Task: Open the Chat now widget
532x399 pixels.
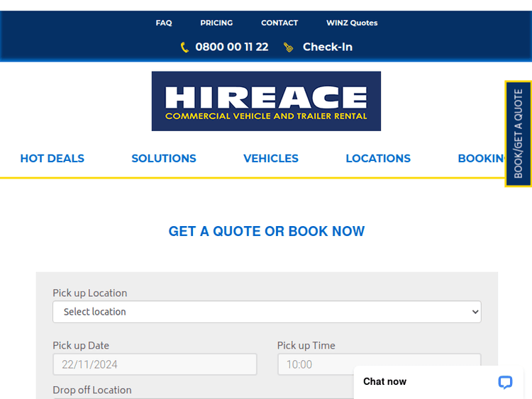Action: [x=438, y=382]
